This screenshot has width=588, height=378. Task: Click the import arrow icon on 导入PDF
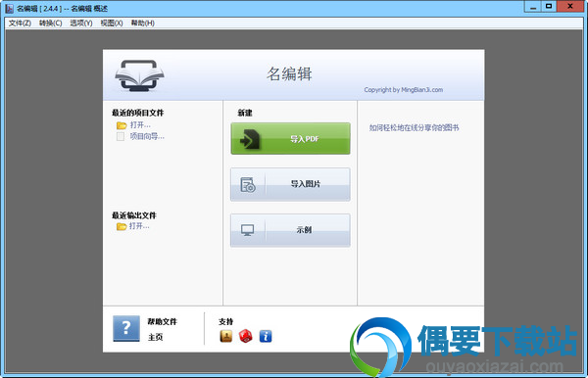249,139
